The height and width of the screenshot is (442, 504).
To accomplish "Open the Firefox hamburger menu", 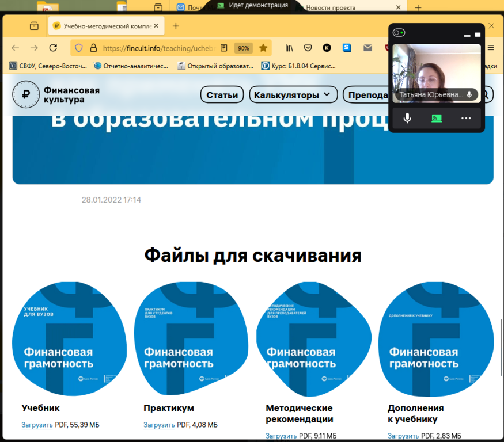I will coord(491,48).
